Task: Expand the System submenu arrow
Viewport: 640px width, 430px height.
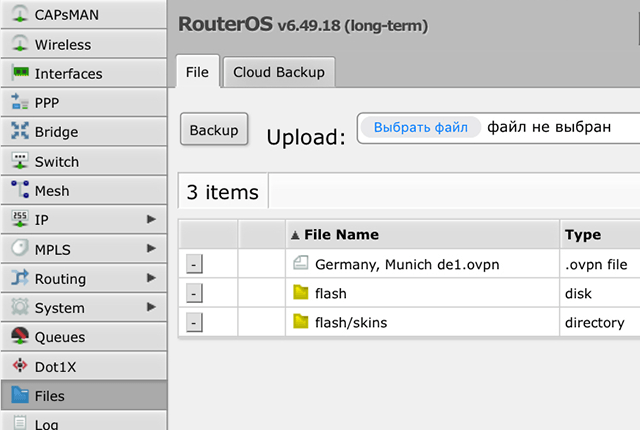Action: 151,307
